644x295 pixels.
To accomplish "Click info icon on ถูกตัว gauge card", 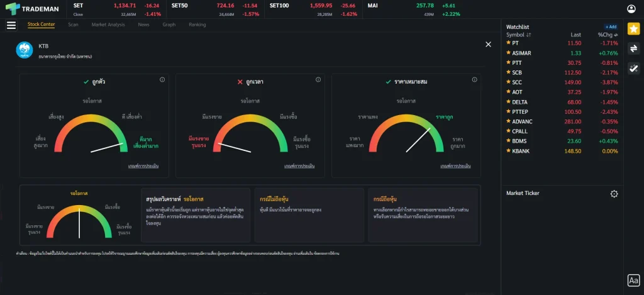I will click(162, 80).
